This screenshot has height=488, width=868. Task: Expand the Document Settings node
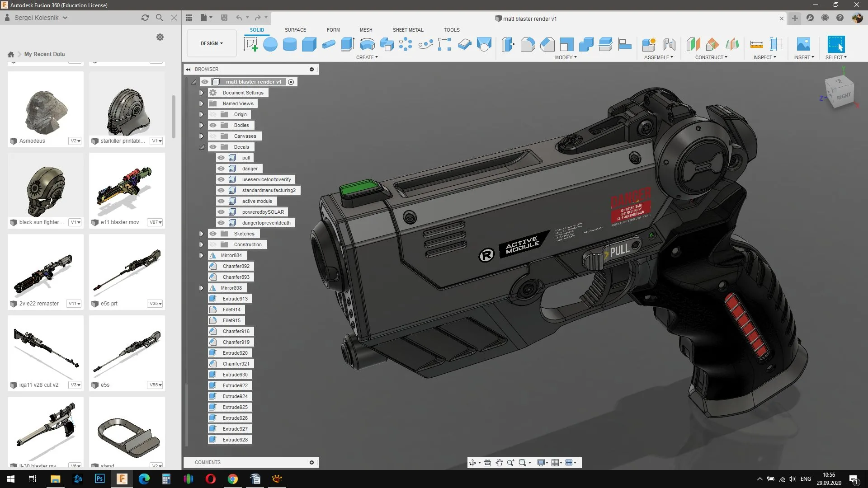point(202,93)
